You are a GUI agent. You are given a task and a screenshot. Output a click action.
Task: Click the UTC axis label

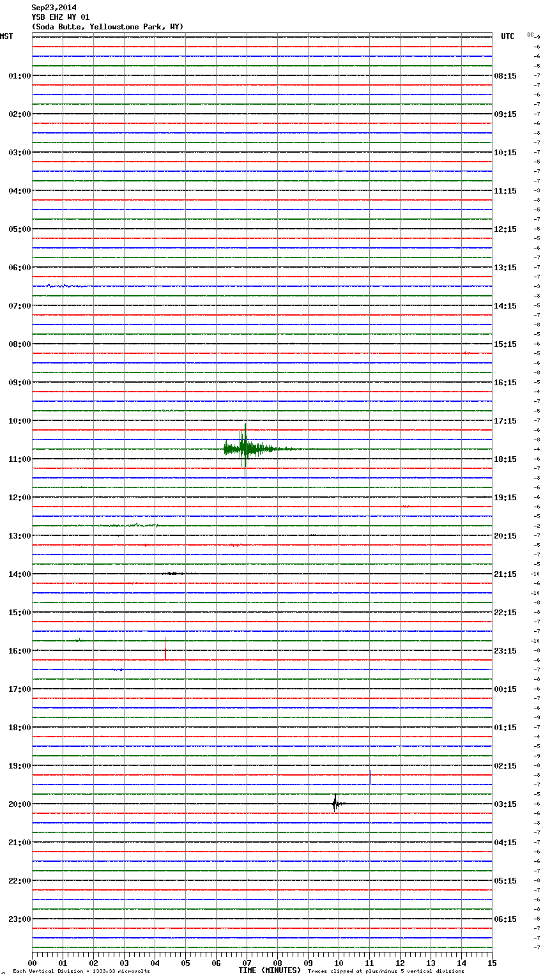507,36
